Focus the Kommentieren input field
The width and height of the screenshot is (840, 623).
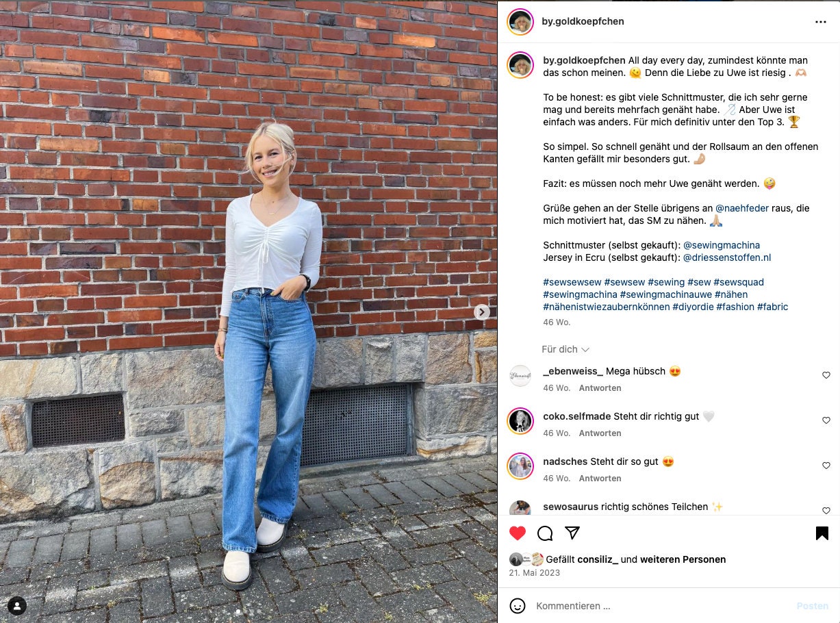661,606
